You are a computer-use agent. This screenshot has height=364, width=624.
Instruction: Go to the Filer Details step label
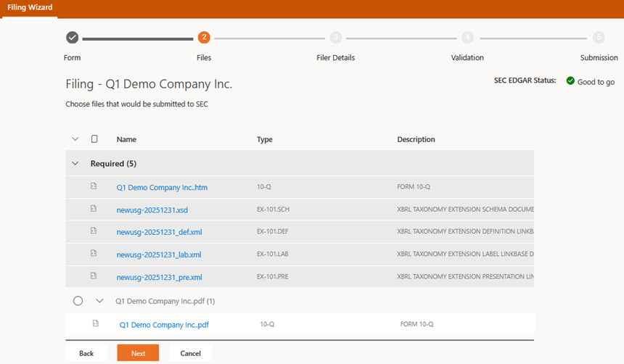[x=335, y=58]
